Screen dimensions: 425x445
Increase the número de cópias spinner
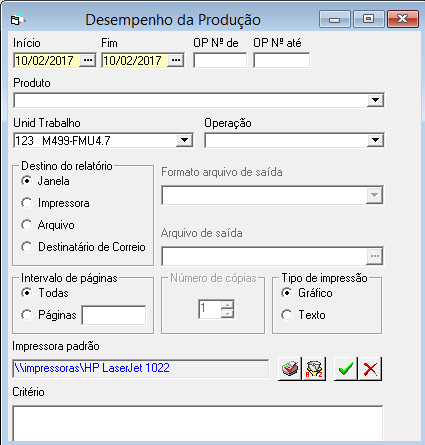[x=227, y=304]
